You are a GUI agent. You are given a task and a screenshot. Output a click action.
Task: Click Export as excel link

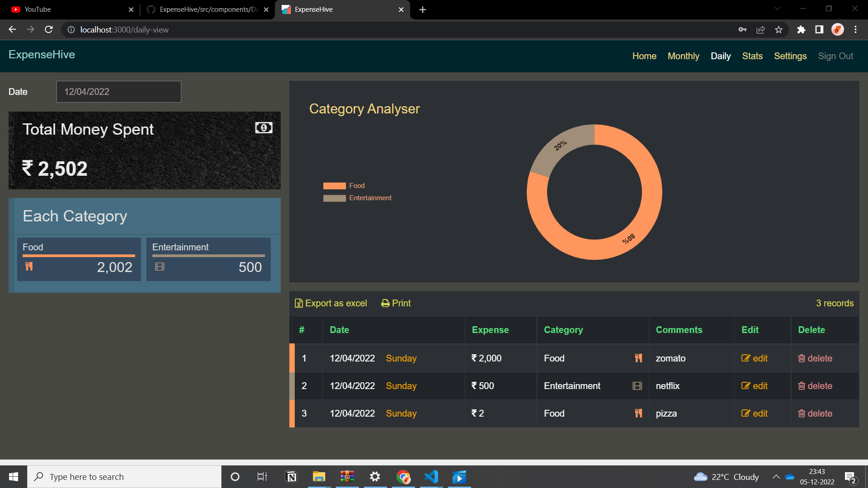point(331,303)
